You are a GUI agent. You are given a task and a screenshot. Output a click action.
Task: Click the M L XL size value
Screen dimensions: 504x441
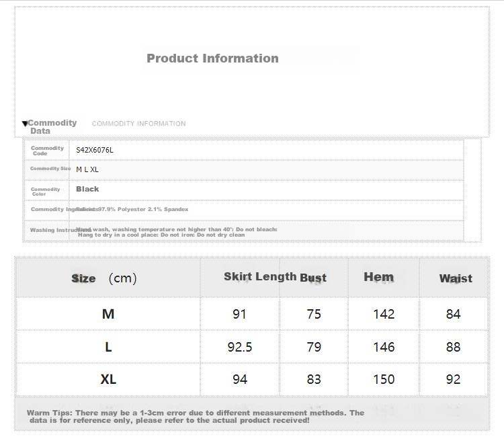(x=87, y=169)
